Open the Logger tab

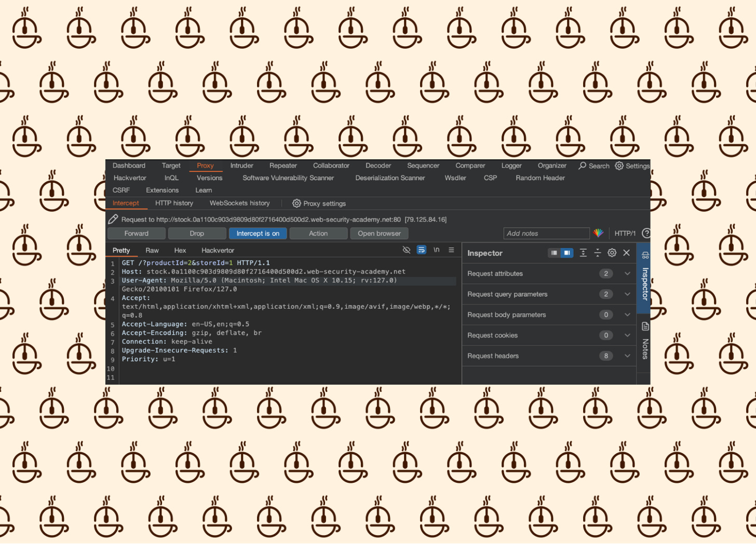[x=511, y=166]
